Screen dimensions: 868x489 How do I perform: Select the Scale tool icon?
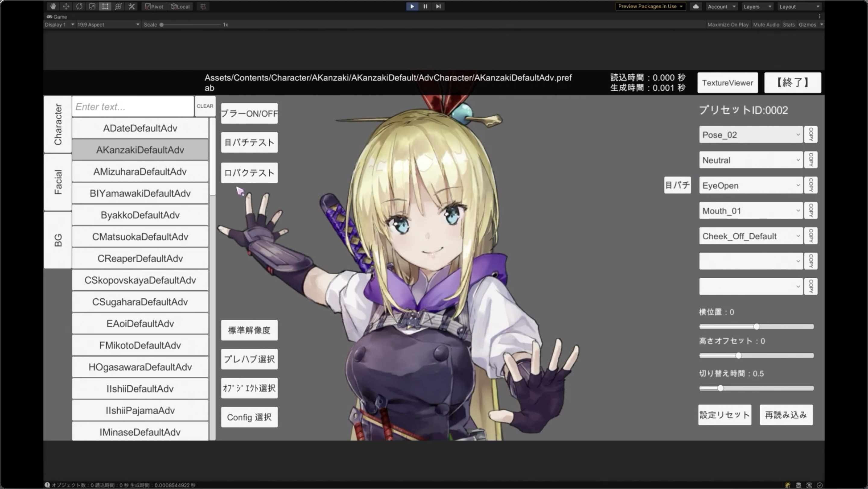coord(92,6)
